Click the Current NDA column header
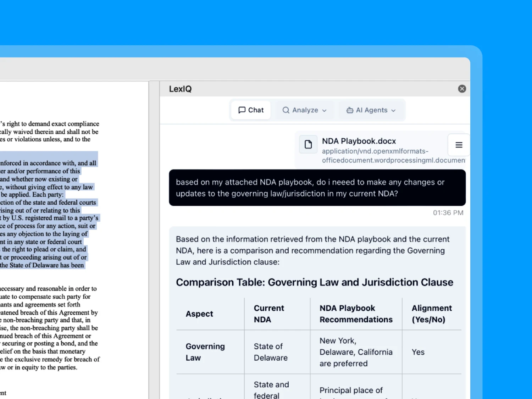Screen dimensions: 532x399 point(269,314)
